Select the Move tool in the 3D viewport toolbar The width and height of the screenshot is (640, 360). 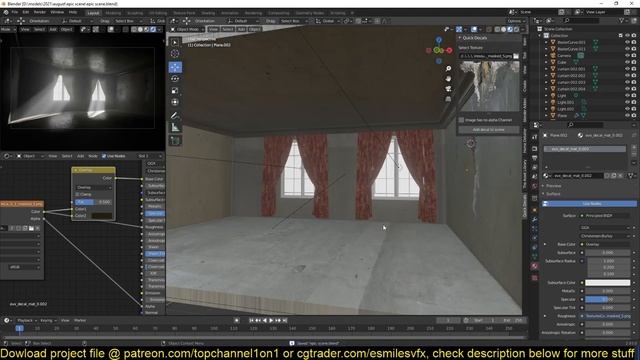(175, 67)
